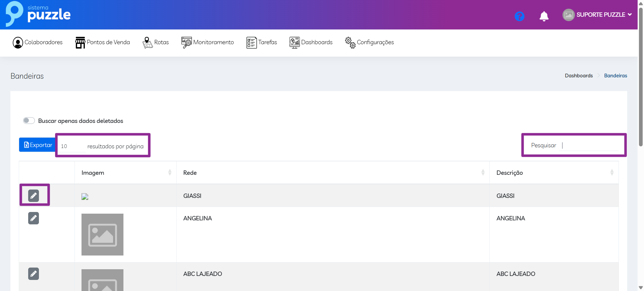The image size is (644, 291).
Task: Focus the Pesquisar search field
Action: (x=590, y=146)
